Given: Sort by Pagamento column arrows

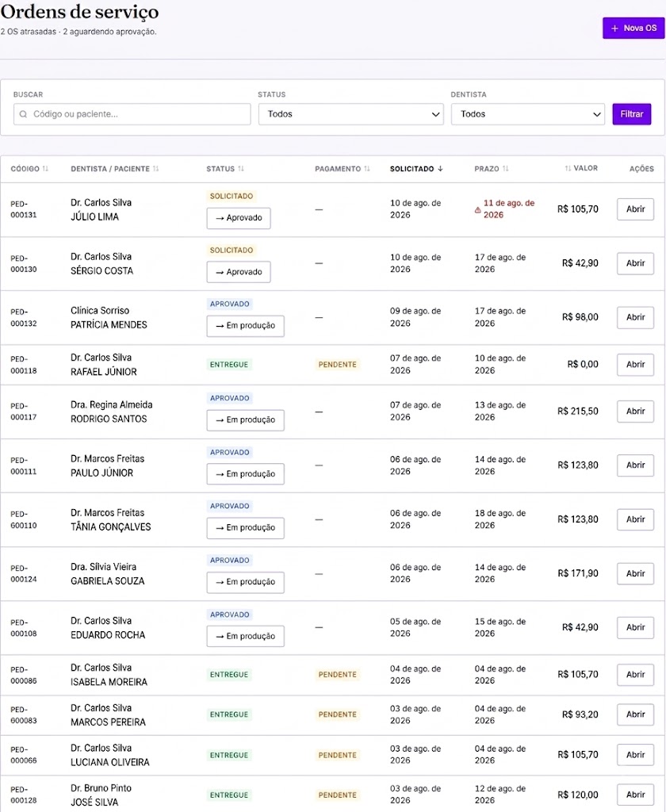Looking at the screenshot, I should tap(367, 169).
